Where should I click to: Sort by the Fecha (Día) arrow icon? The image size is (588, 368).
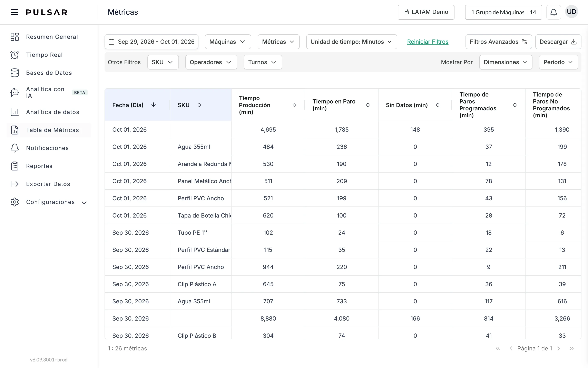(154, 105)
